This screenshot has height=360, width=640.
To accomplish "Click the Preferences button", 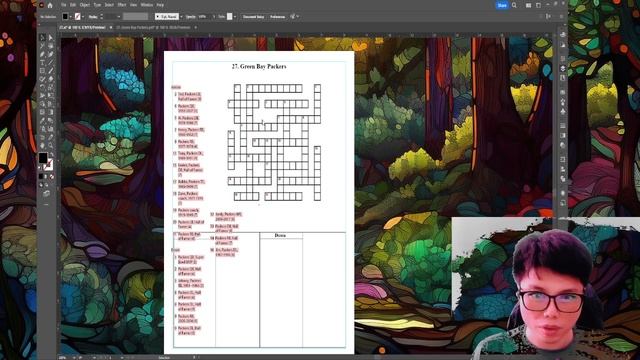I will (x=277, y=17).
